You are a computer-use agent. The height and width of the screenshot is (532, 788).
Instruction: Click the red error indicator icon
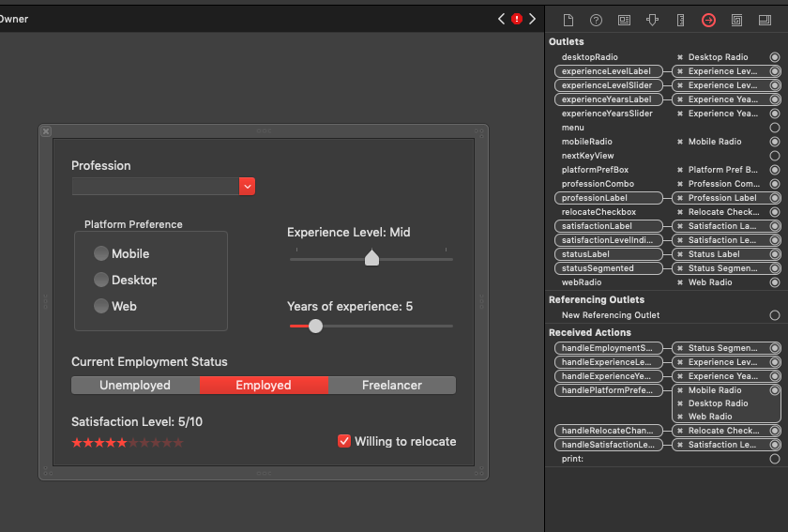coord(516,19)
